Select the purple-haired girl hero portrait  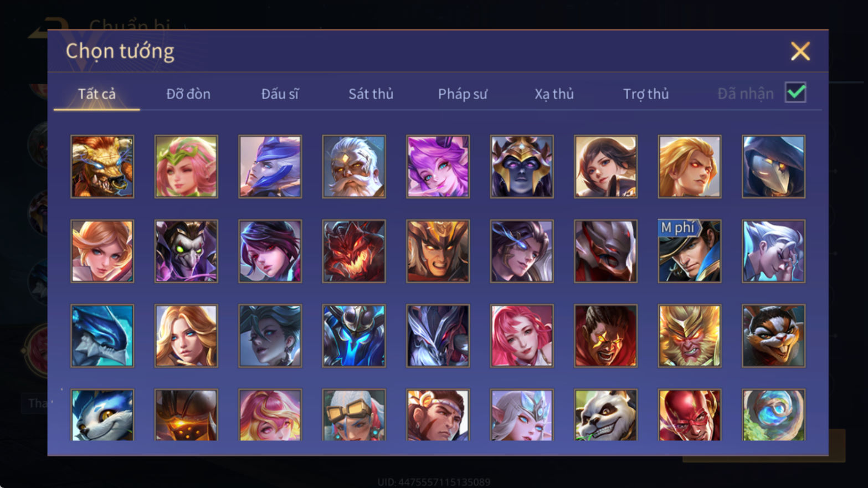click(438, 167)
